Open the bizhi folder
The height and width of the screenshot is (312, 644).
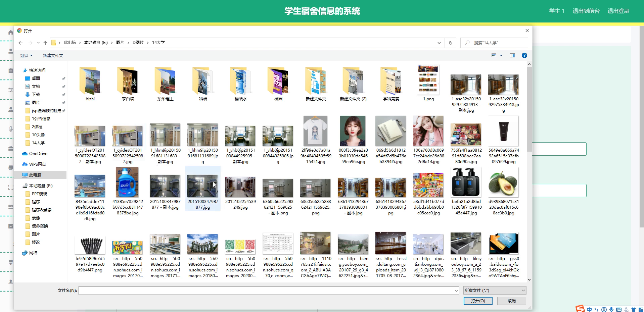(90, 83)
